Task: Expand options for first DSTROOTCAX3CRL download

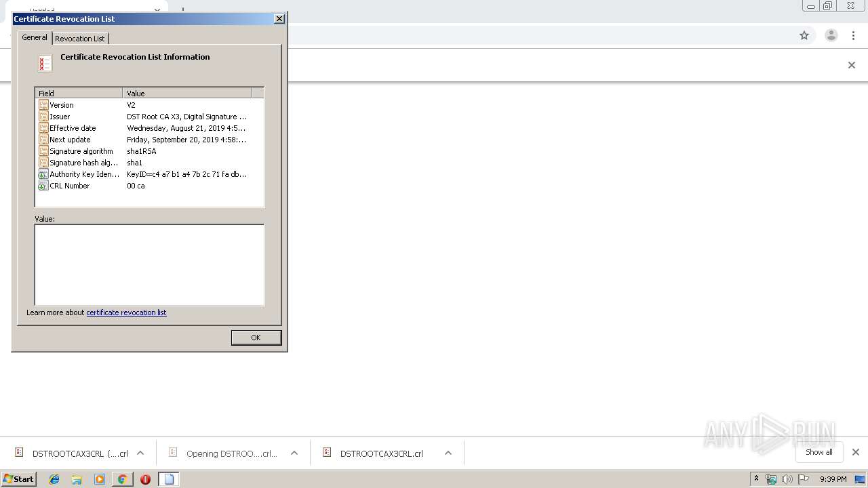Action: tap(140, 453)
